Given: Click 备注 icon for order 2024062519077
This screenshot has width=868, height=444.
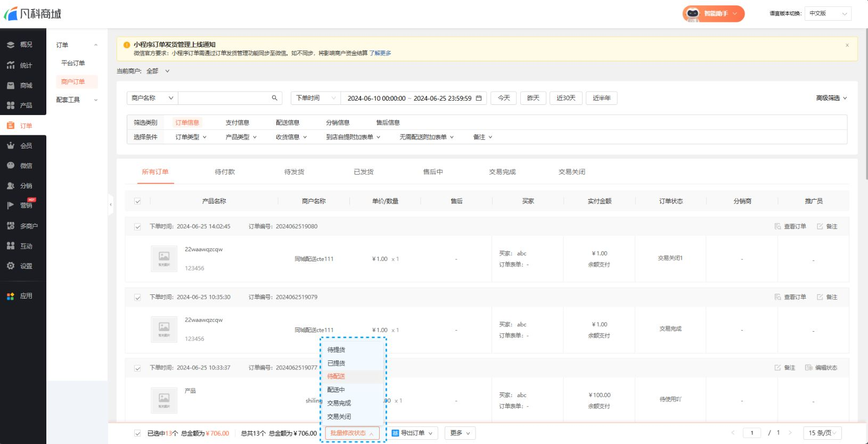Looking at the screenshot, I should tap(777, 368).
